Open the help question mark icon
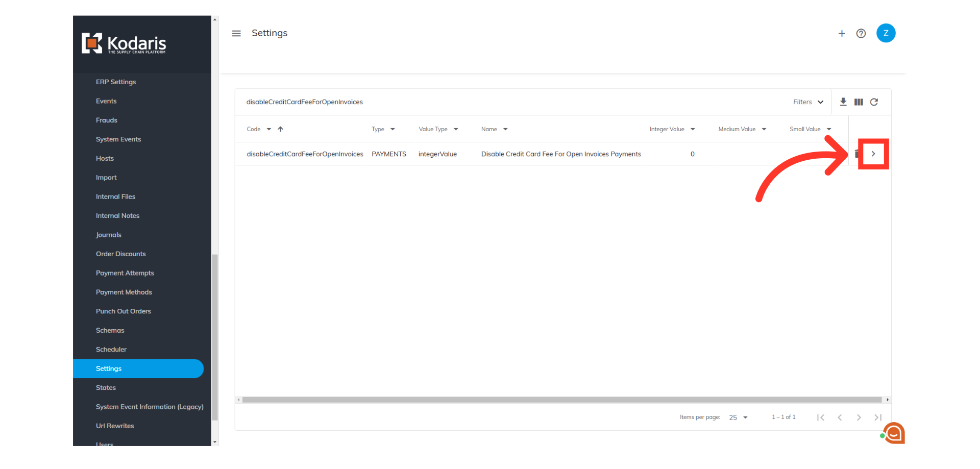This screenshot has width=980, height=469. pyautogui.click(x=861, y=33)
